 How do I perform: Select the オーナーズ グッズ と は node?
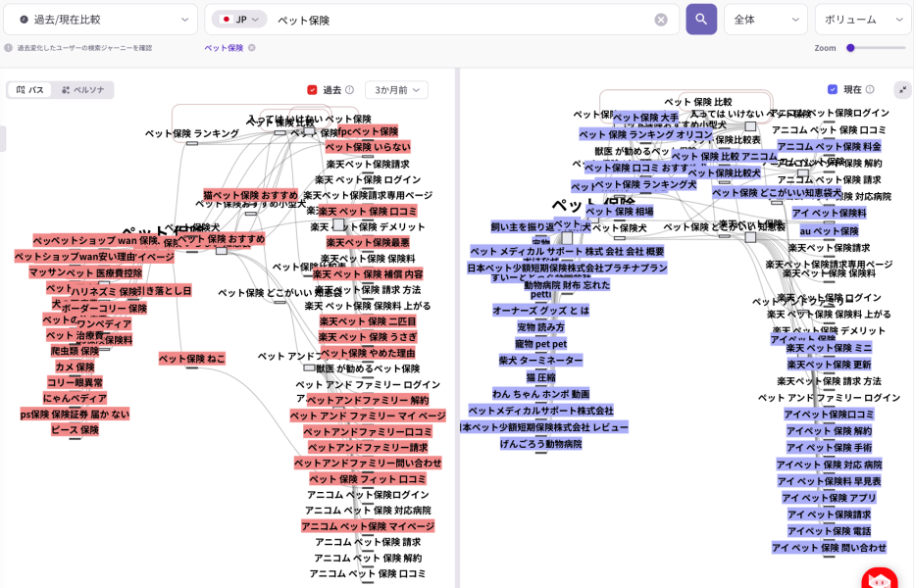(540, 310)
